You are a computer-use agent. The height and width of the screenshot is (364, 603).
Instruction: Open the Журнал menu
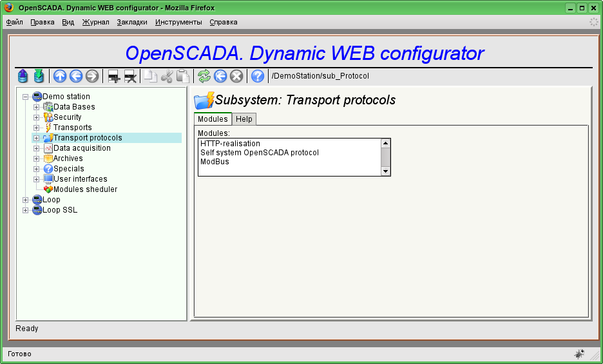click(96, 23)
